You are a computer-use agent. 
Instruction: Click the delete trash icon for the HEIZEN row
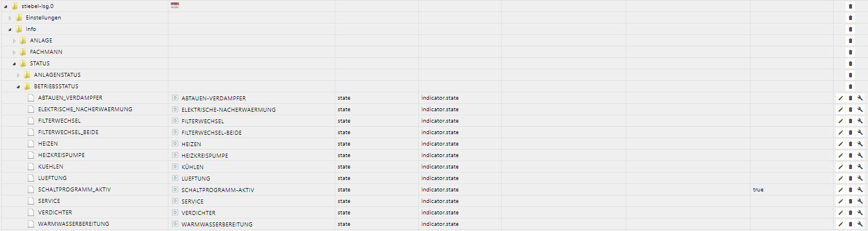coord(850,144)
